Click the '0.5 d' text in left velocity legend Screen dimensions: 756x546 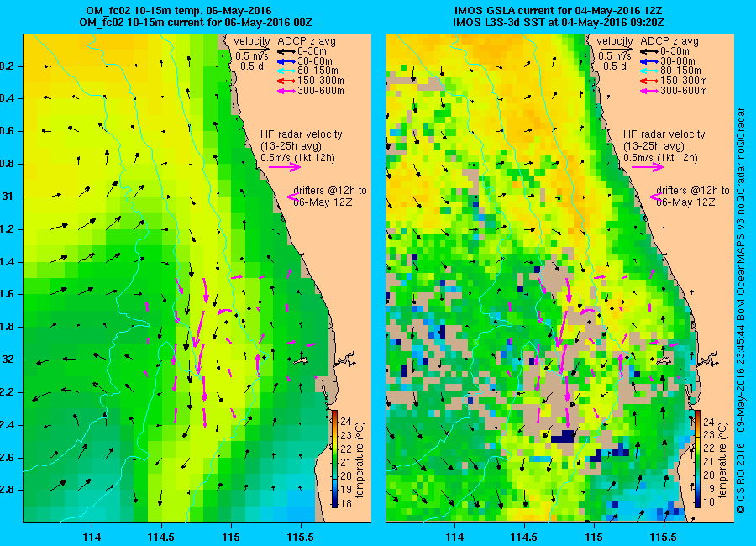[x=252, y=66]
